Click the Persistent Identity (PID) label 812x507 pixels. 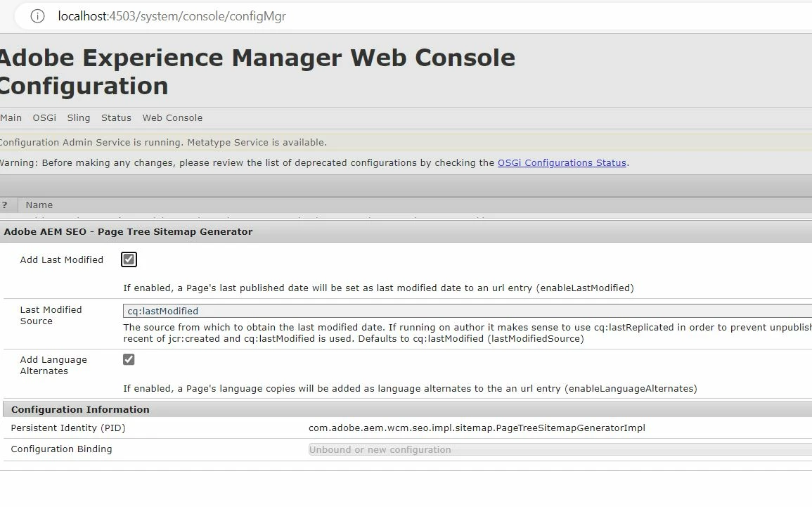tap(67, 428)
